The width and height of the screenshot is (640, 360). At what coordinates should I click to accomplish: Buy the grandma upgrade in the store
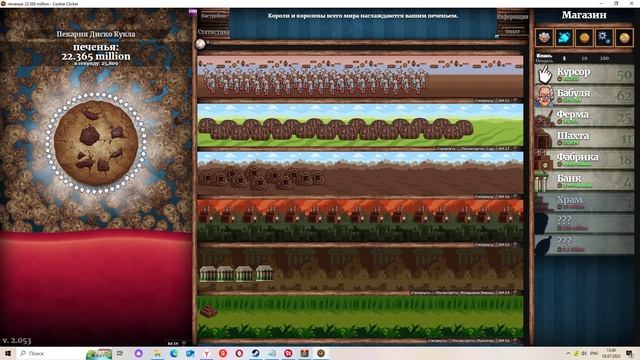pyautogui.click(x=544, y=38)
